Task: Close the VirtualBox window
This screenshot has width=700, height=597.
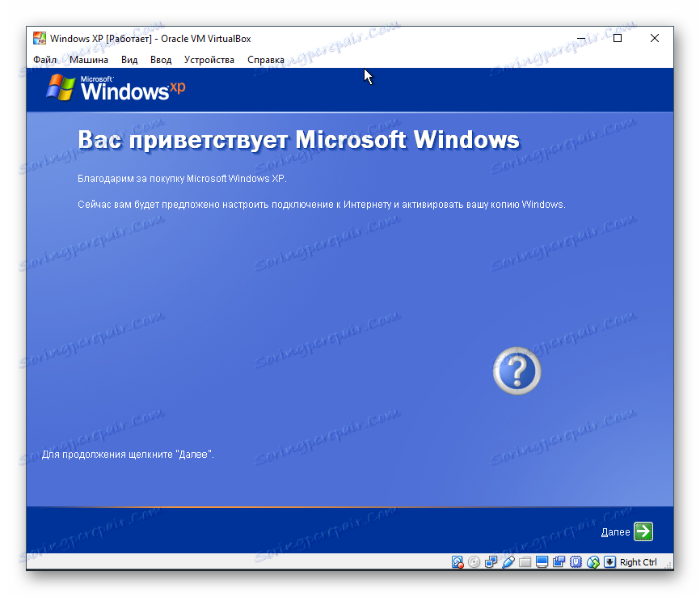Action: [655, 39]
